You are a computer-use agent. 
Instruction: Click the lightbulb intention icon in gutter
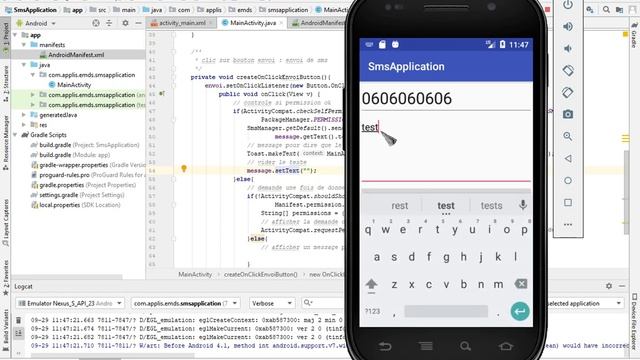184,169
